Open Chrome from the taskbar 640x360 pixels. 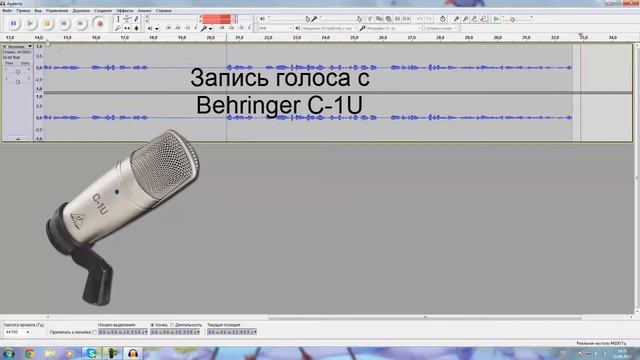[29, 353]
